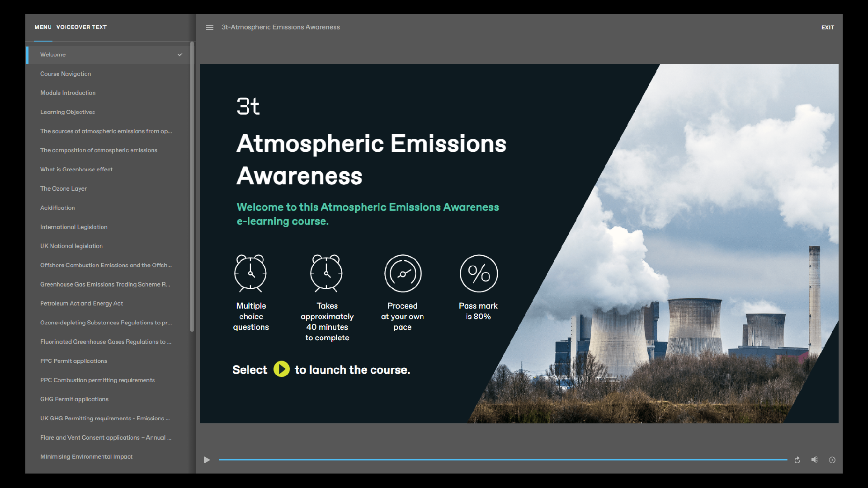Viewport: 868px width, 488px height.
Task: Open Course Navigation menu item
Action: 108,74
